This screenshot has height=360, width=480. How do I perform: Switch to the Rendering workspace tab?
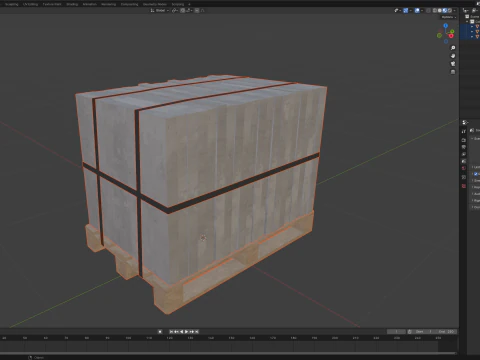[x=108, y=4]
